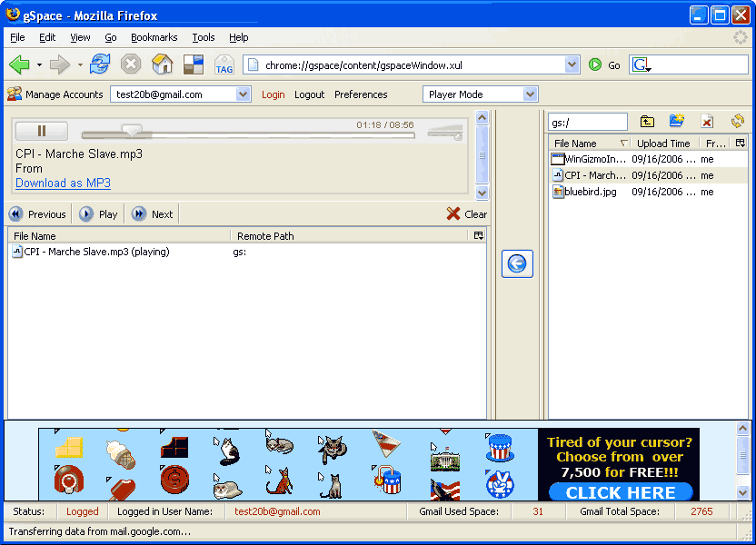Open the account email dropdown
This screenshot has width=756, height=545.
(x=243, y=94)
